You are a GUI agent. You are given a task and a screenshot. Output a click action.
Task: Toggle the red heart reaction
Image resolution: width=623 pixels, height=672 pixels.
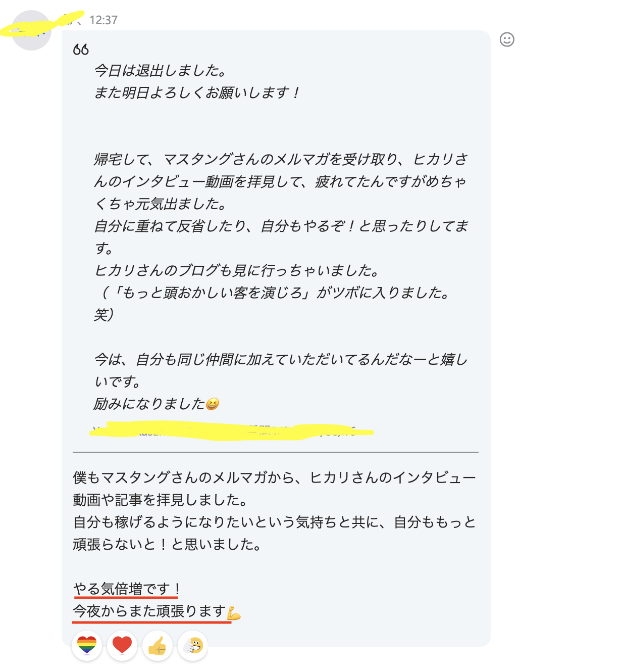point(122,646)
